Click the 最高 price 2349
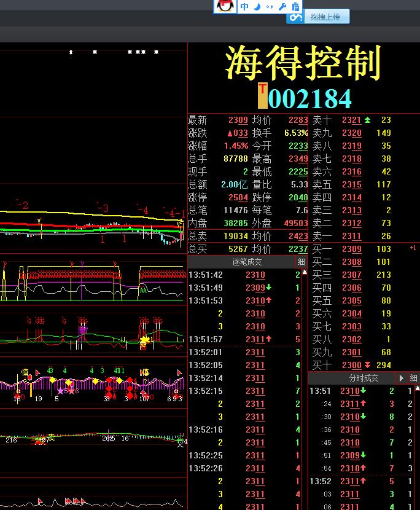Screen dimensions: 420x510 click(x=298, y=159)
